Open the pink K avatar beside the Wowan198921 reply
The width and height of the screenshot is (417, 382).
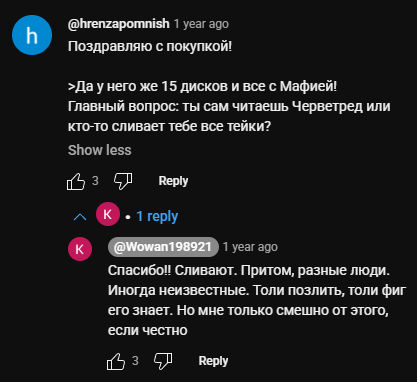pos(80,249)
